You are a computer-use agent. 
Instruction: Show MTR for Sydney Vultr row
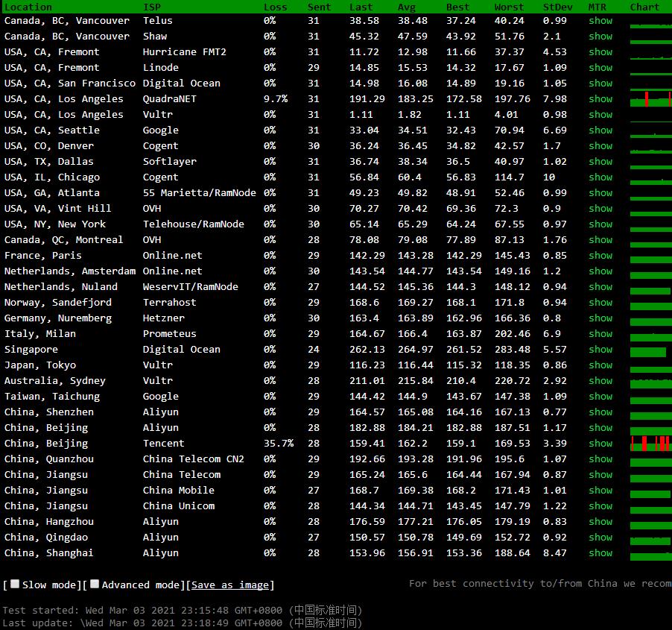coord(600,381)
